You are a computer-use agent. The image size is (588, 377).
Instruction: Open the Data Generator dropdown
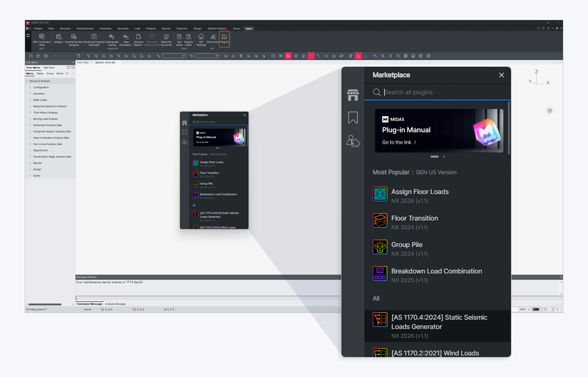126,40
